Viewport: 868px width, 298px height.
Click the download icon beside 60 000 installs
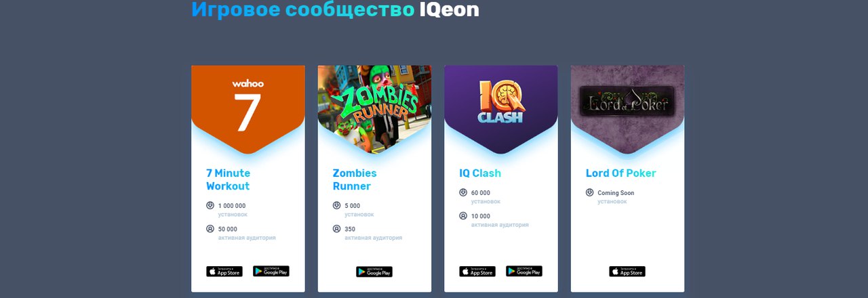(x=463, y=192)
